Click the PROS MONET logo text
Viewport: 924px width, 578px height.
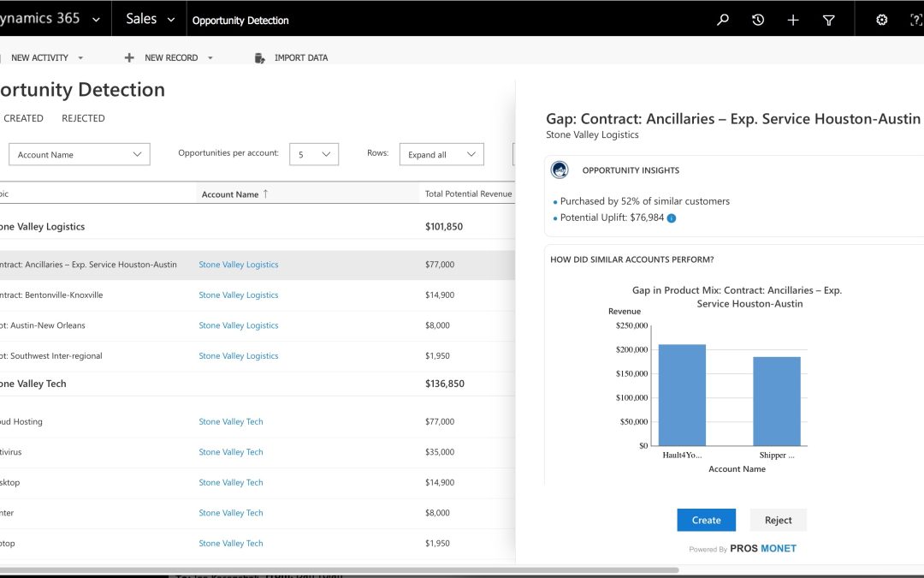tap(762, 549)
